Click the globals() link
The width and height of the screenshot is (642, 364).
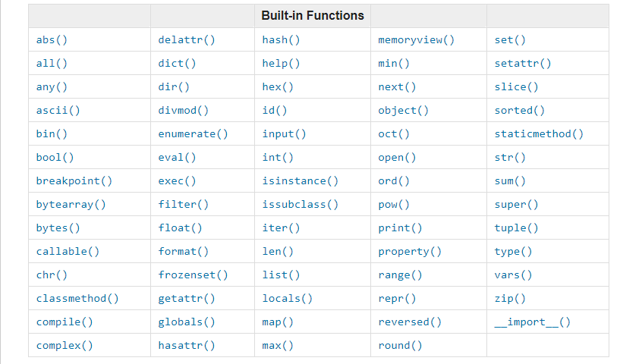point(186,322)
